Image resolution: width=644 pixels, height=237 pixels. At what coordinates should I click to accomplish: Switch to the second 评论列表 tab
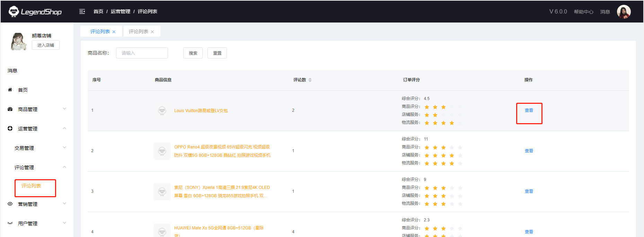[x=138, y=31]
